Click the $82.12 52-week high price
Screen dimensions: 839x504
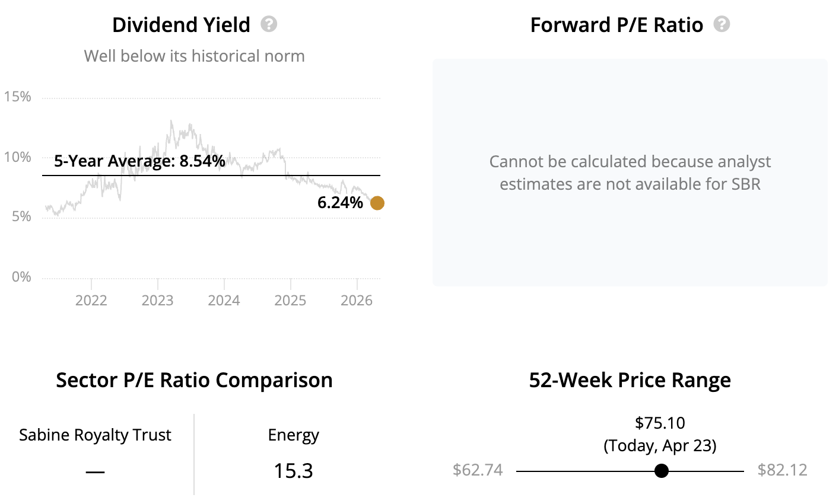tap(782, 470)
